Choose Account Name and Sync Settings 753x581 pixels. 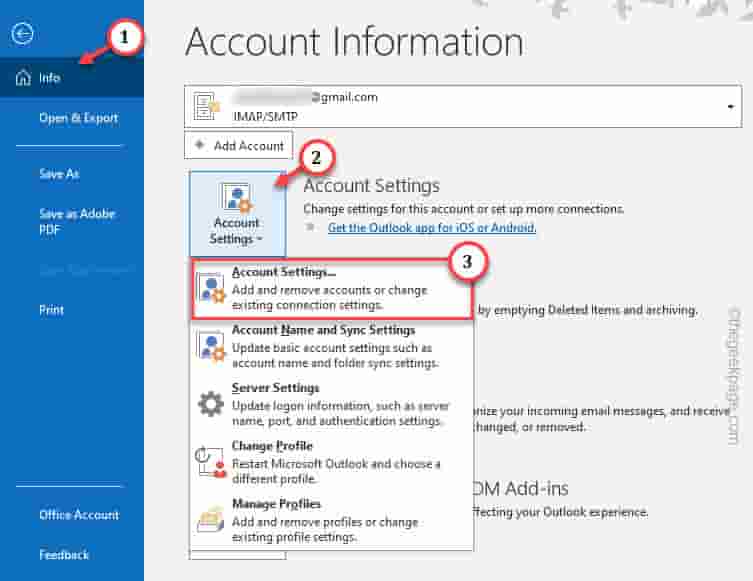[332, 347]
